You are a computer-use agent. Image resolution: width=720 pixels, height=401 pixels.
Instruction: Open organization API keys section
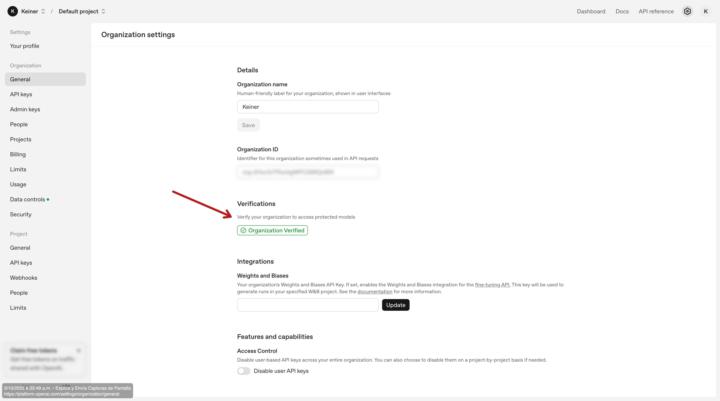coord(21,94)
